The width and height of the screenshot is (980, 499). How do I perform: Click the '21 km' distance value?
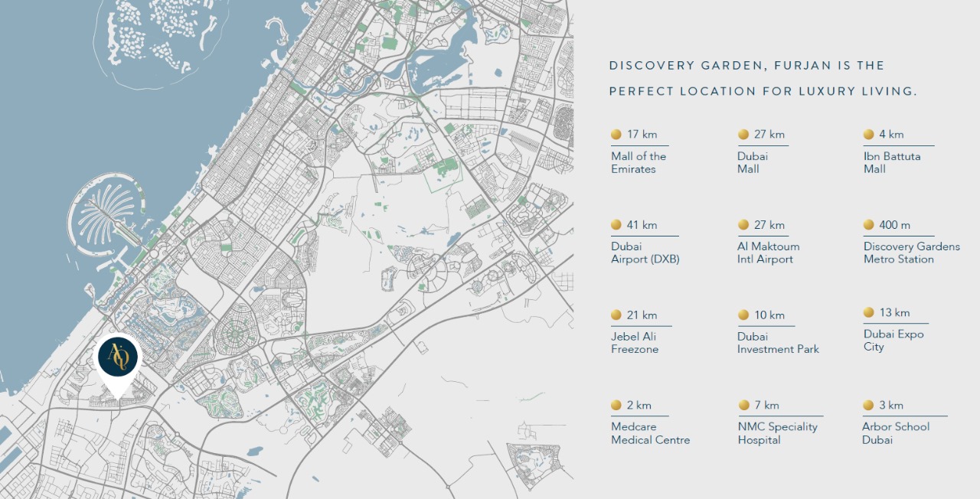642,315
